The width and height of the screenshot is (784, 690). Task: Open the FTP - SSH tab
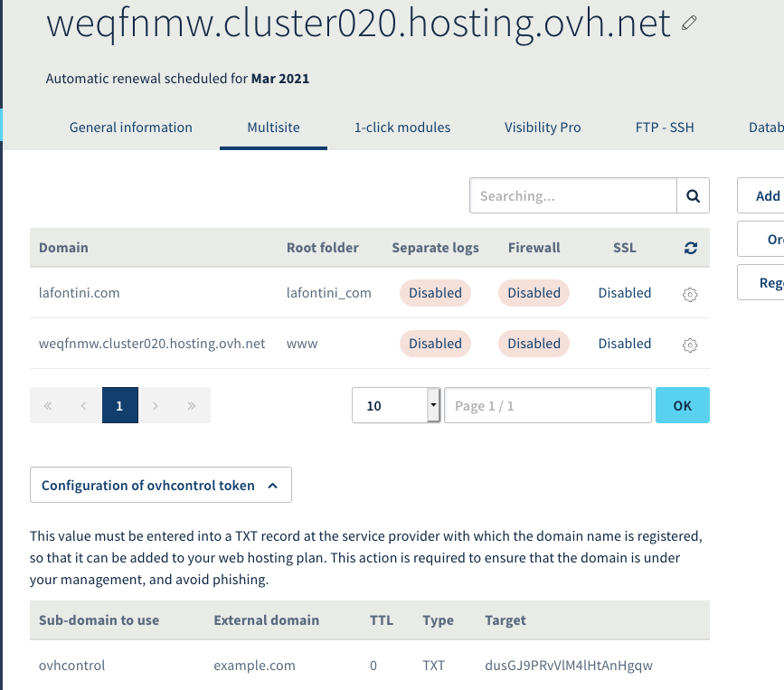point(665,128)
